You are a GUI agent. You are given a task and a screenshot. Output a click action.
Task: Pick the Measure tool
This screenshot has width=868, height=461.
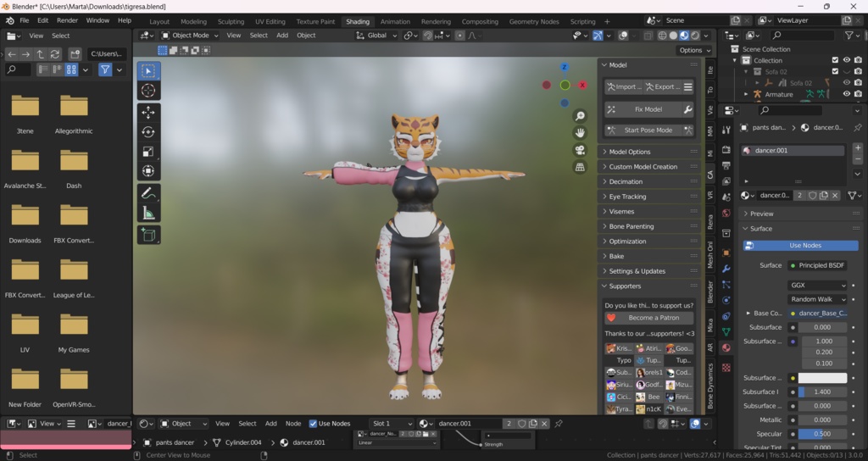pyautogui.click(x=147, y=213)
